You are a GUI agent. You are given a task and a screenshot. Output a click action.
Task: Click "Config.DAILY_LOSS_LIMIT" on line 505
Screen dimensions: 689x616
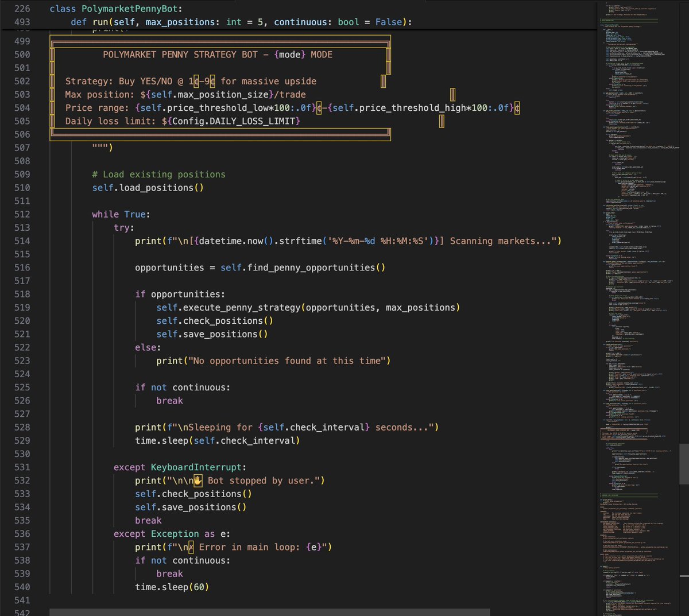pyautogui.click(x=234, y=121)
